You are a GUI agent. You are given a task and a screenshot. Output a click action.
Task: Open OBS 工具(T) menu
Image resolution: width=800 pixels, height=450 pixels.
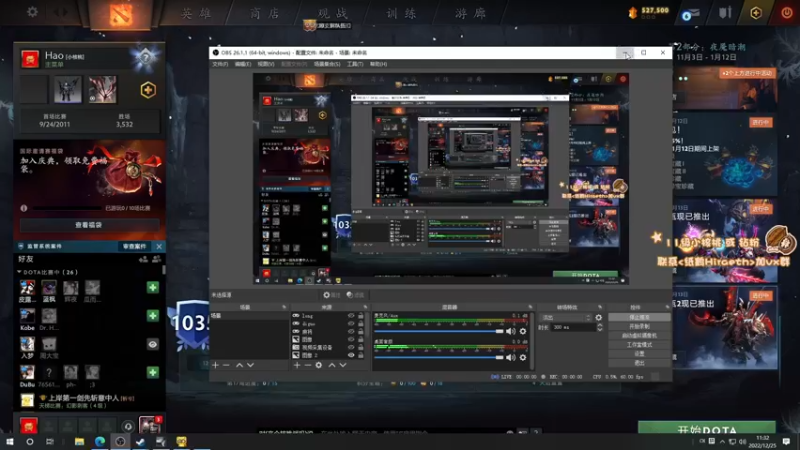(x=355, y=64)
